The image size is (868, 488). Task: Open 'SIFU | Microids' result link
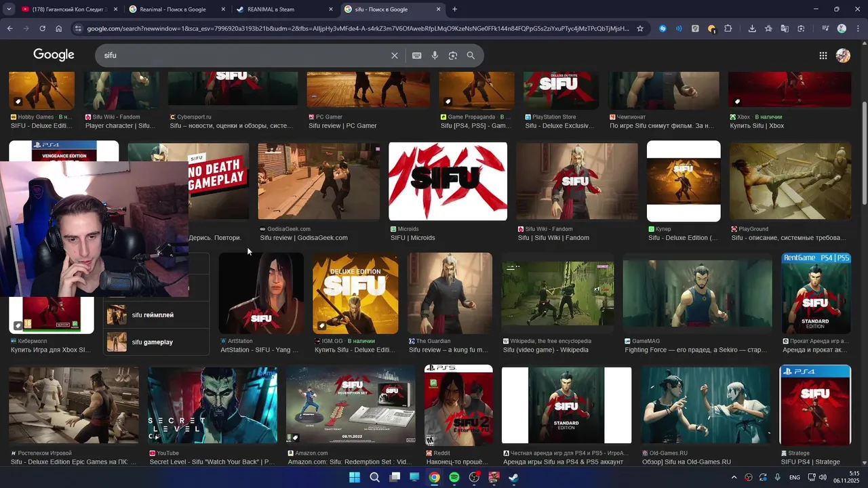[x=413, y=238]
